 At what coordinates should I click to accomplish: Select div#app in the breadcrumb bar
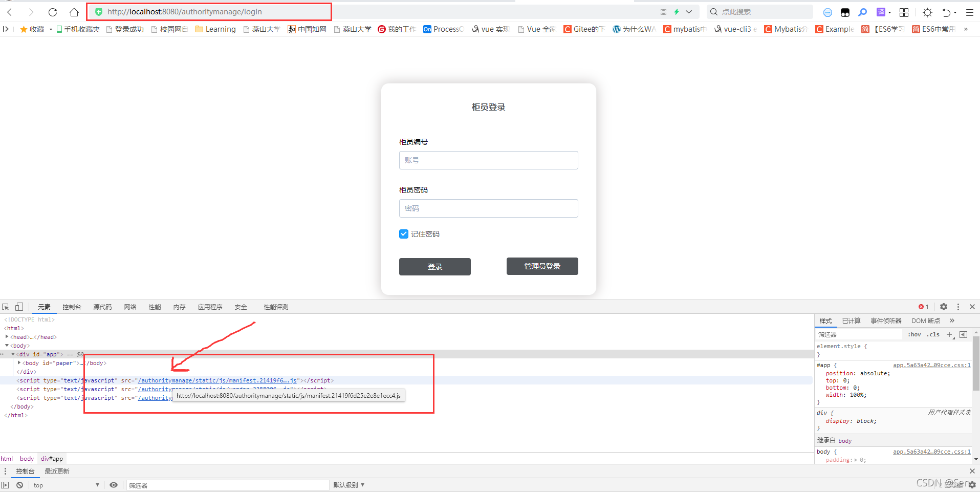click(52, 459)
